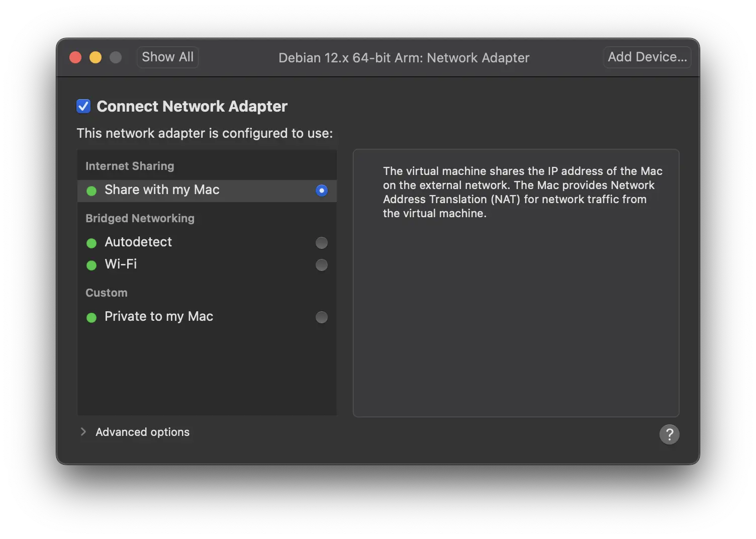The height and width of the screenshot is (539, 756).
Task: Choose the Autodetect bridged networking radio button
Action: 322,243
